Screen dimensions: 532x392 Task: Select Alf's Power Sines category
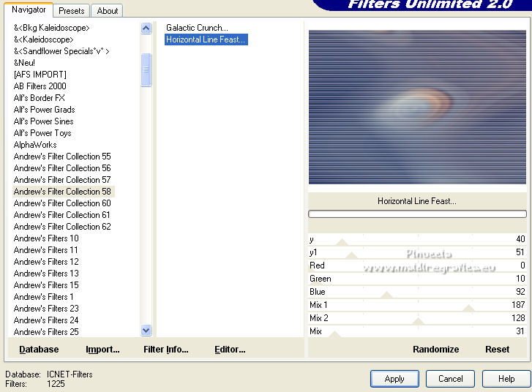tap(43, 121)
